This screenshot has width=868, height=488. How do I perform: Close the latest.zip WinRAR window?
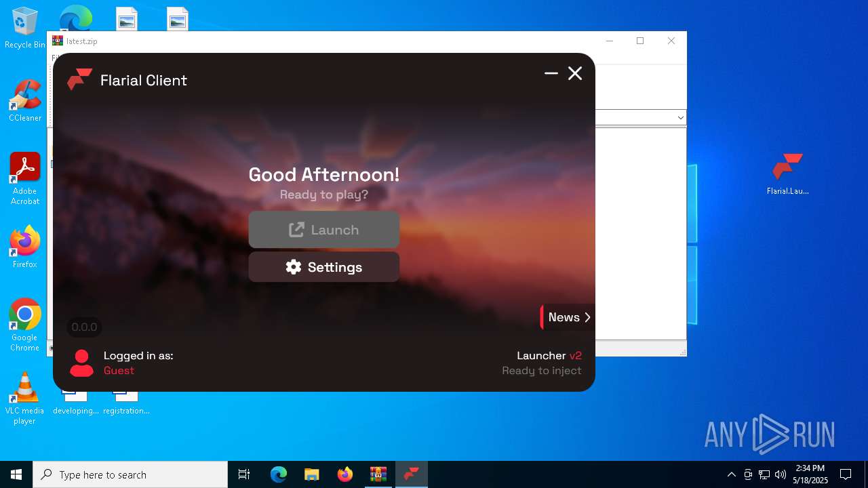point(671,41)
